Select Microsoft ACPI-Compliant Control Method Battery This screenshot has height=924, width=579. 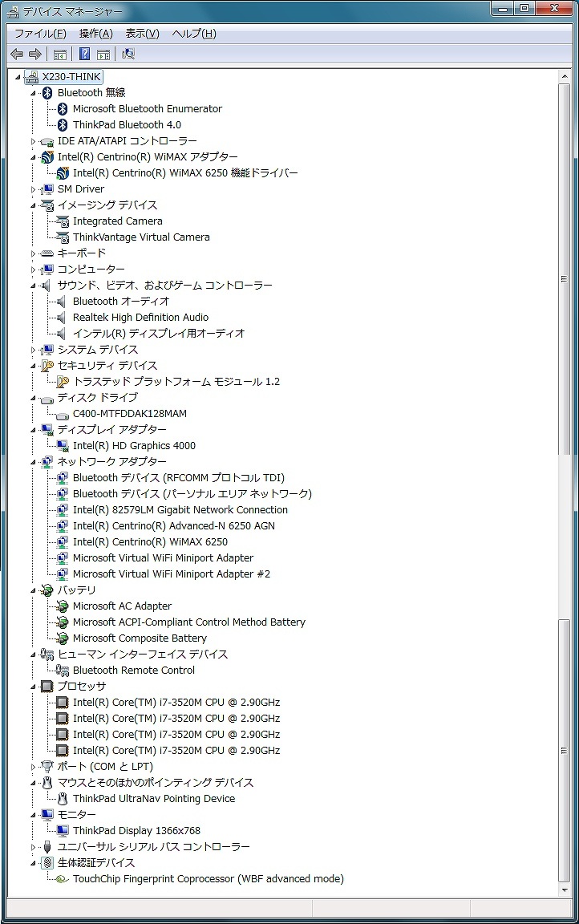pos(189,622)
